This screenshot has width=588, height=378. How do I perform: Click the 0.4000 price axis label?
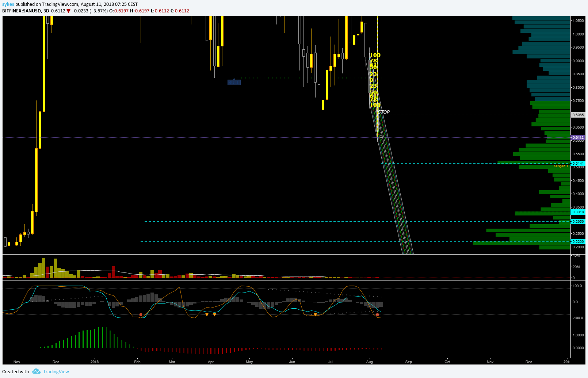[578, 194]
